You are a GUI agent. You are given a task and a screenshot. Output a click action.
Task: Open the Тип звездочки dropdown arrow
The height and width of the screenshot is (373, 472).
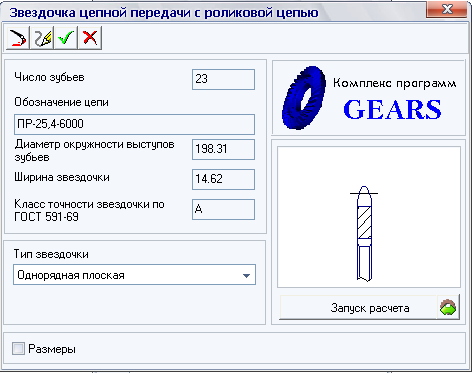(x=246, y=275)
